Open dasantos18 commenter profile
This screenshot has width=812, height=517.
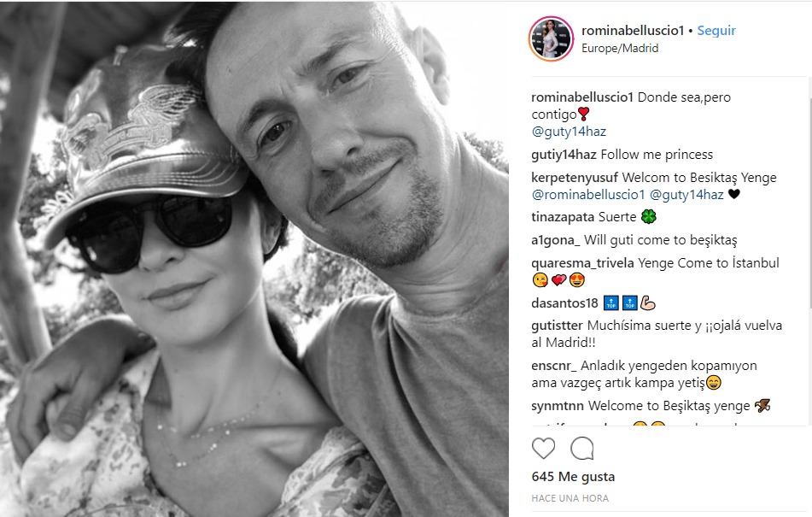564,303
